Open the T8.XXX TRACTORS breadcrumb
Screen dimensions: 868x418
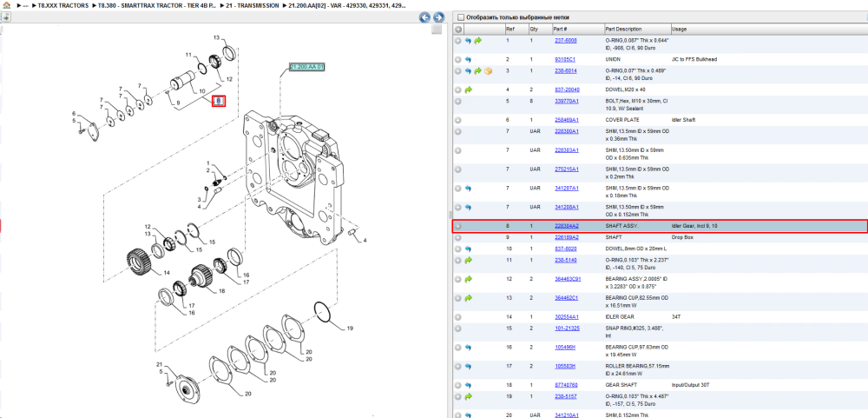[x=62, y=5]
